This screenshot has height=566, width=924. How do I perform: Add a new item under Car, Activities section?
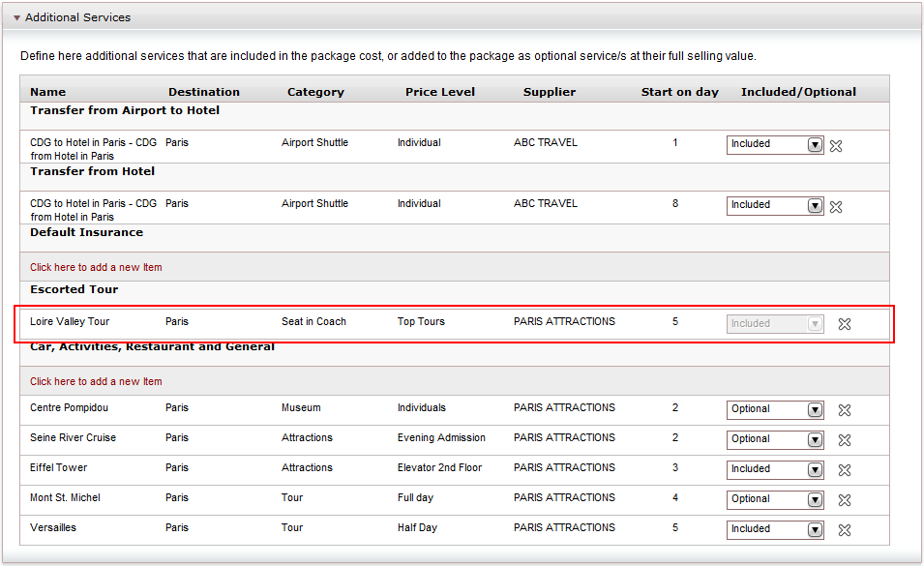click(x=96, y=381)
